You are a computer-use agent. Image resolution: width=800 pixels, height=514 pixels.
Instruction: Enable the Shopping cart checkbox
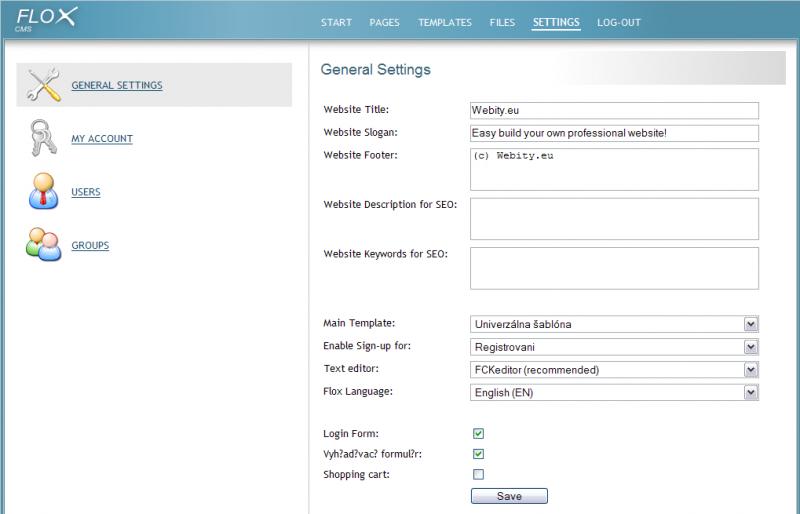point(478,474)
